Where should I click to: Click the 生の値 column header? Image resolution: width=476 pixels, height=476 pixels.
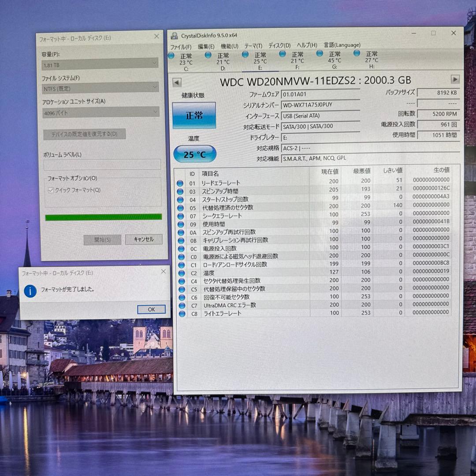point(441,170)
